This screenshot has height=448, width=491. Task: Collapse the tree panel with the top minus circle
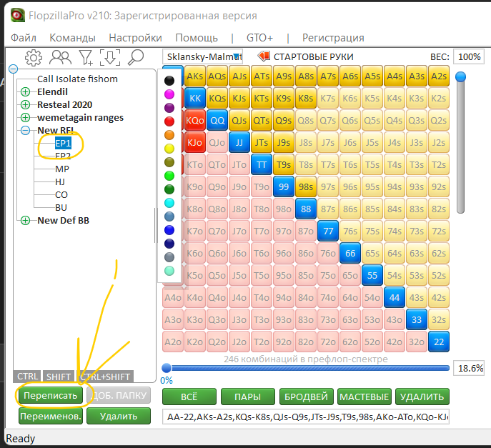13,69
